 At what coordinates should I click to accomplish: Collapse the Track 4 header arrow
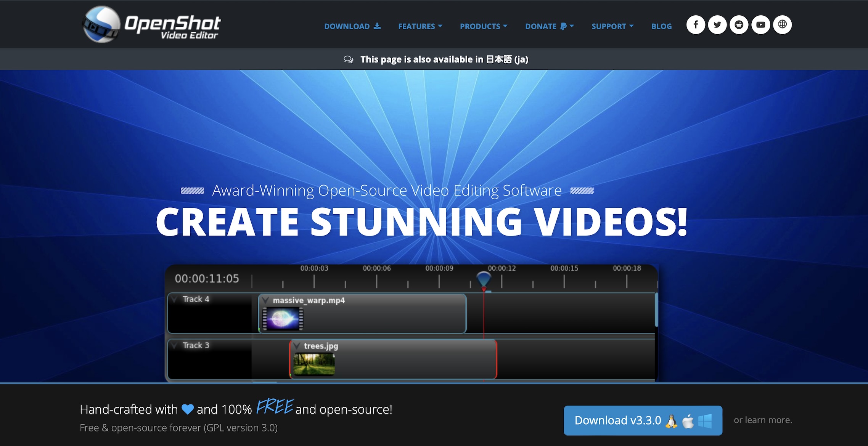175,299
